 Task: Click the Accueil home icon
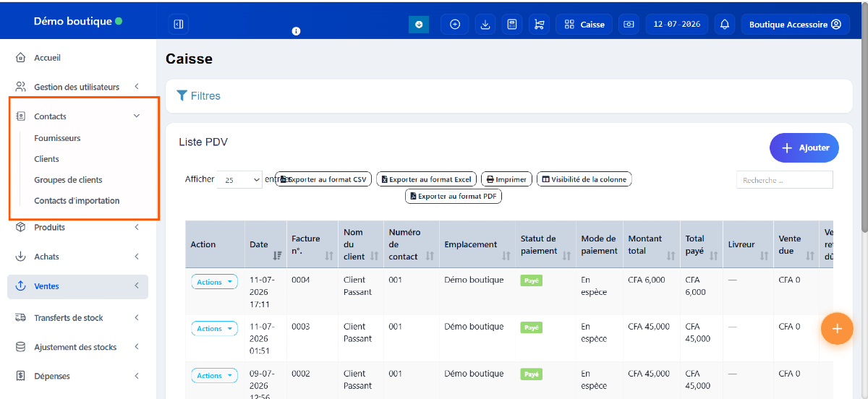pyautogui.click(x=20, y=58)
